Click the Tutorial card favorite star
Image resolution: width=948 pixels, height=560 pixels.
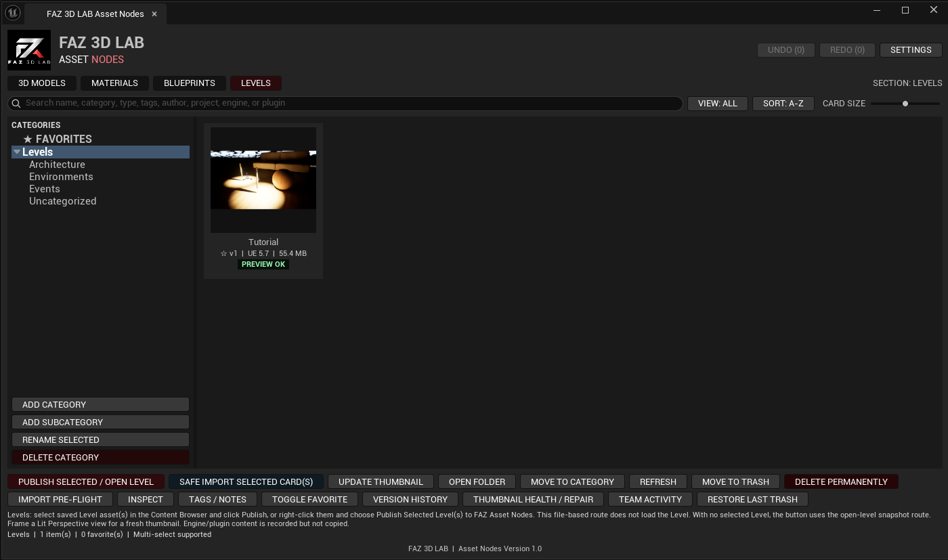pos(223,253)
